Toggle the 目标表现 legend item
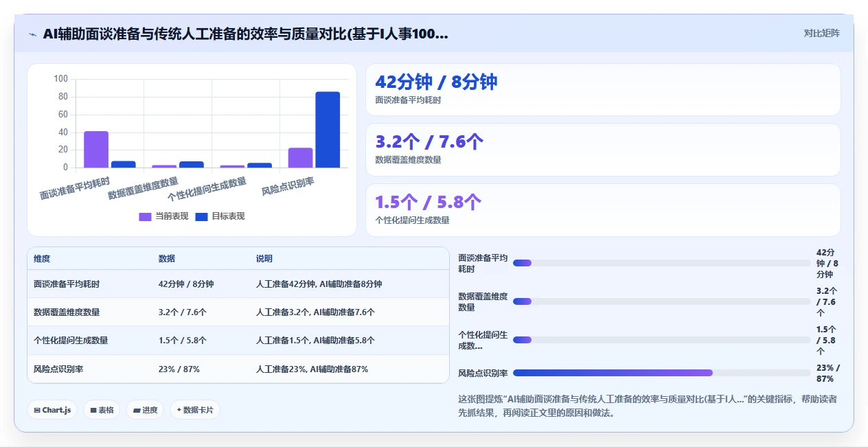Screen dimensions: 868x447 220,216
